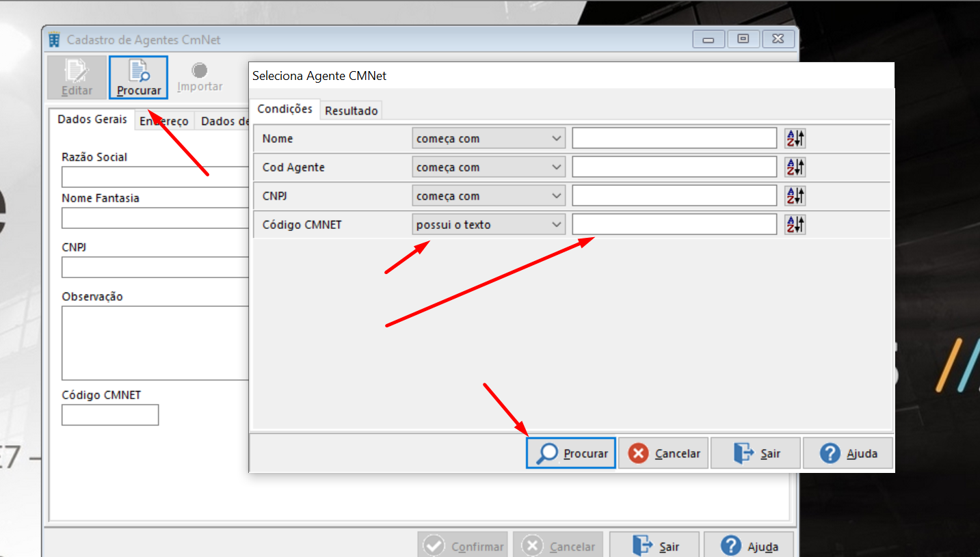Close the Cadastro de Agentes CmNet window
Screen dimensions: 980x557
[x=778, y=40]
